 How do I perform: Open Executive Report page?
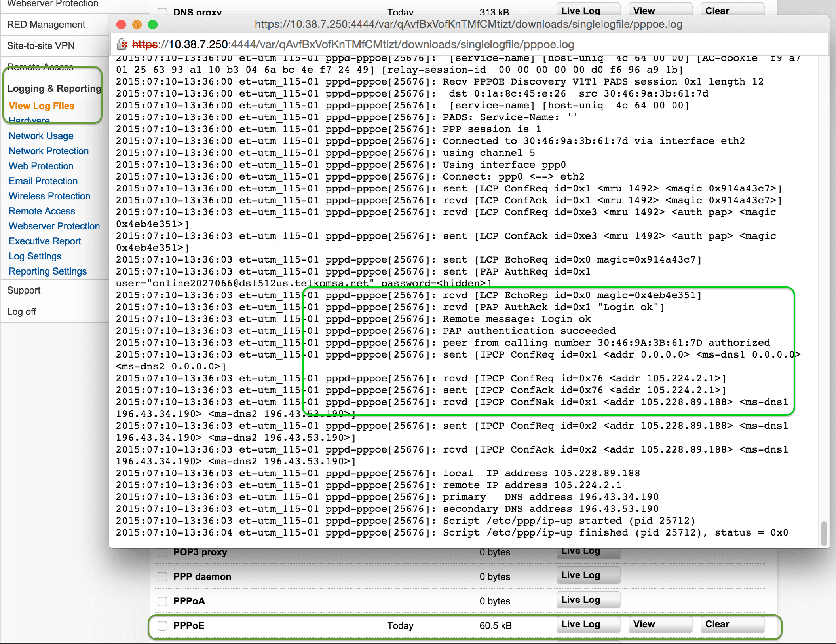click(45, 241)
